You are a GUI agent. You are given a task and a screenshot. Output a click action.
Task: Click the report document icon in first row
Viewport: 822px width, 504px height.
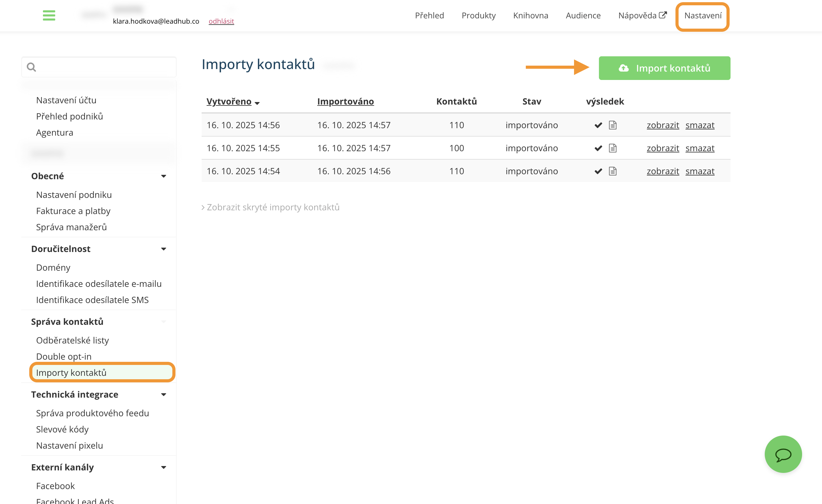click(x=613, y=125)
